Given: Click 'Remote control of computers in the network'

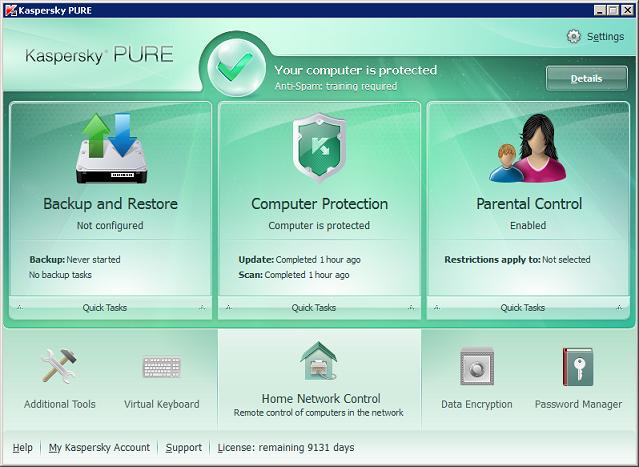Looking at the screenshot, I should 319,413.
